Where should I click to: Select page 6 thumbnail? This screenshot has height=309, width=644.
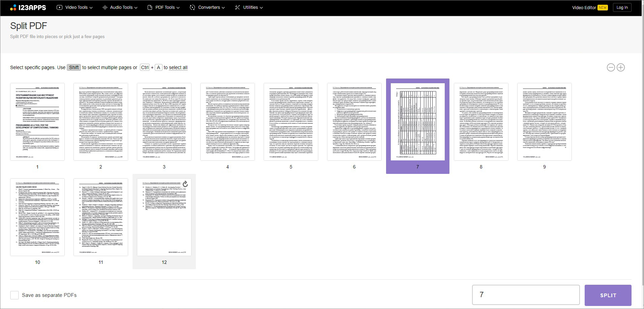[354, 122]
